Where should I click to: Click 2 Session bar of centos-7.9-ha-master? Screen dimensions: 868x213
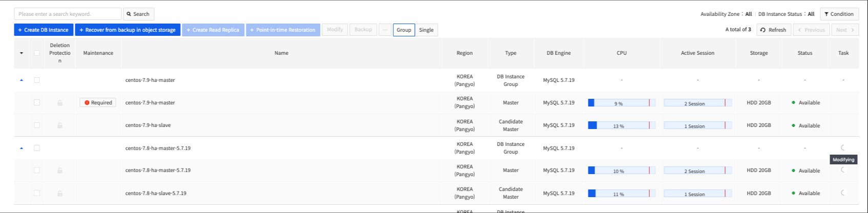coord(697,103)
